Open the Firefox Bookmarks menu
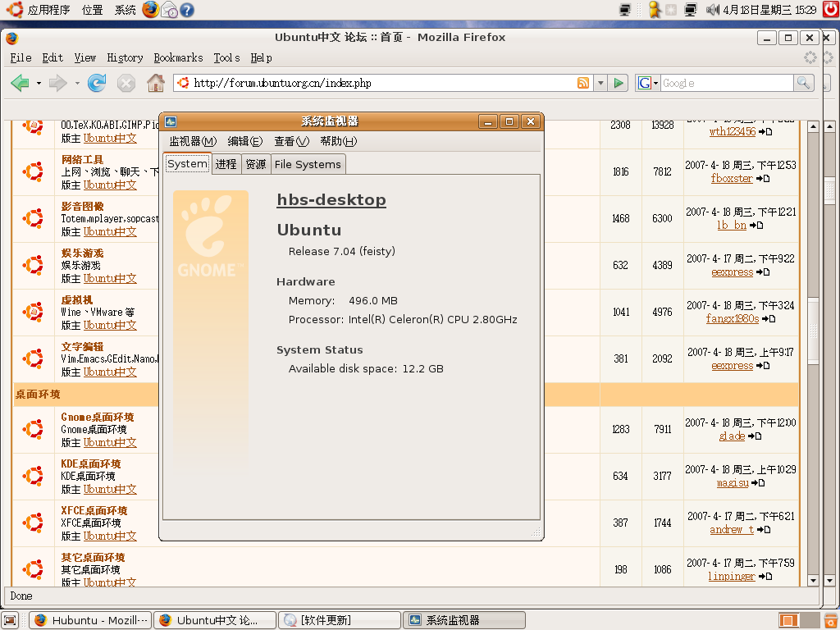Image resolution: width=840 pixels, height=630 pixels. point(178,58)
